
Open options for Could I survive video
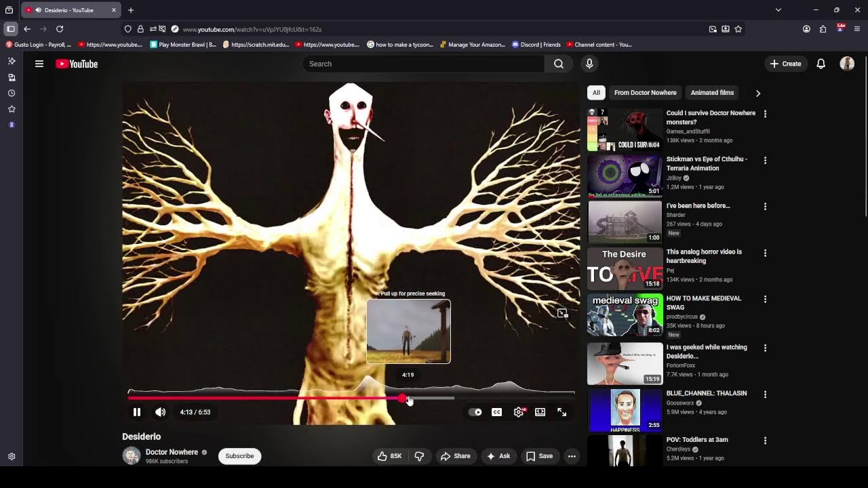(765, 114)
